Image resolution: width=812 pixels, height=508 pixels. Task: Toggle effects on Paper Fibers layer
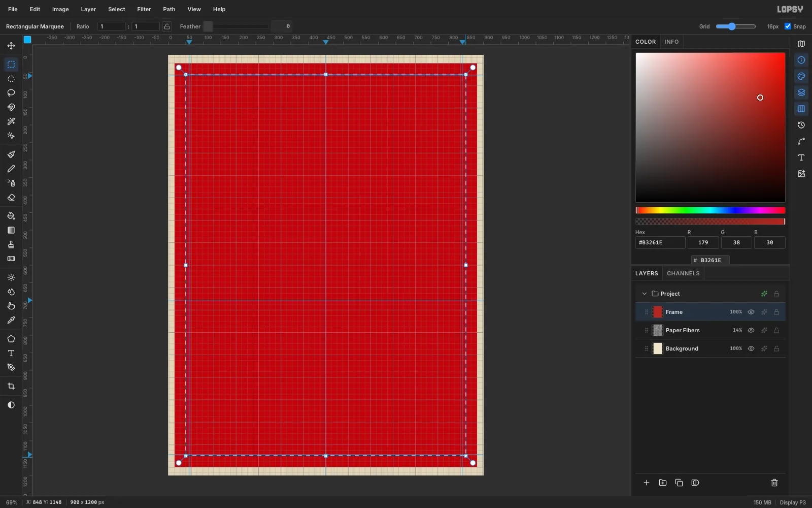[x=764, y=330]
